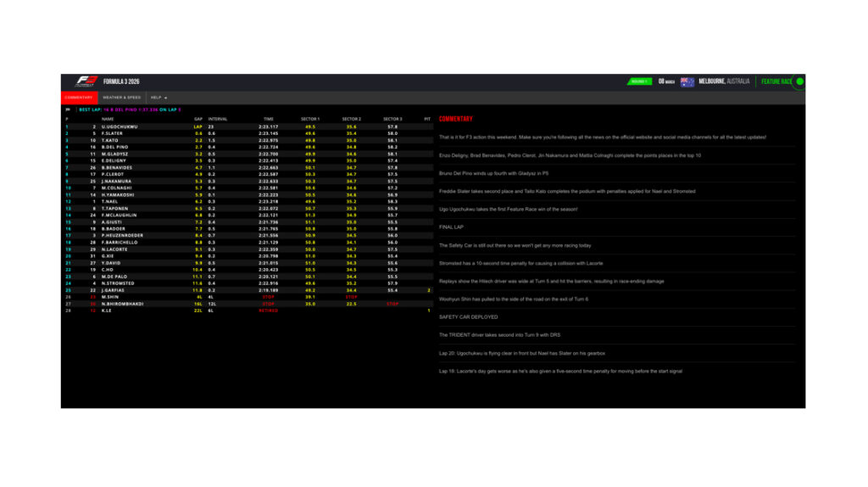Click the green live status indicator circle
868x487 pixels.
(800, 81)
